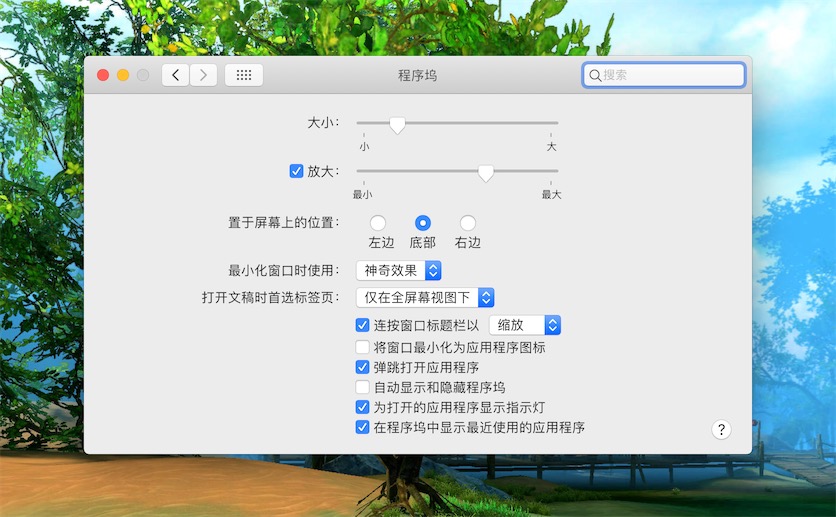Select 左边 dock position radio button

[378, 223]
